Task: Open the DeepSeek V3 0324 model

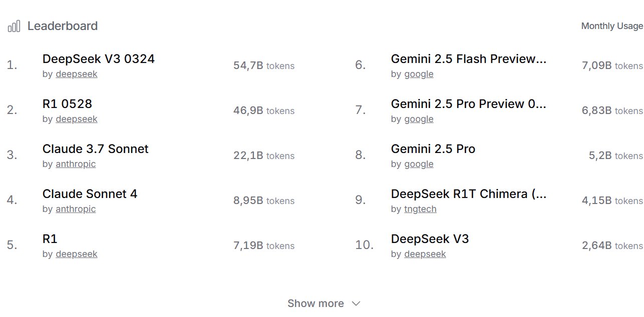Action: 99,59
